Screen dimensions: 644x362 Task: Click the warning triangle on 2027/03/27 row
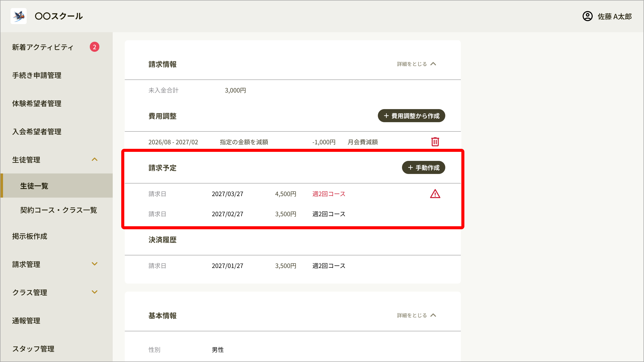[x=435, y=194]
